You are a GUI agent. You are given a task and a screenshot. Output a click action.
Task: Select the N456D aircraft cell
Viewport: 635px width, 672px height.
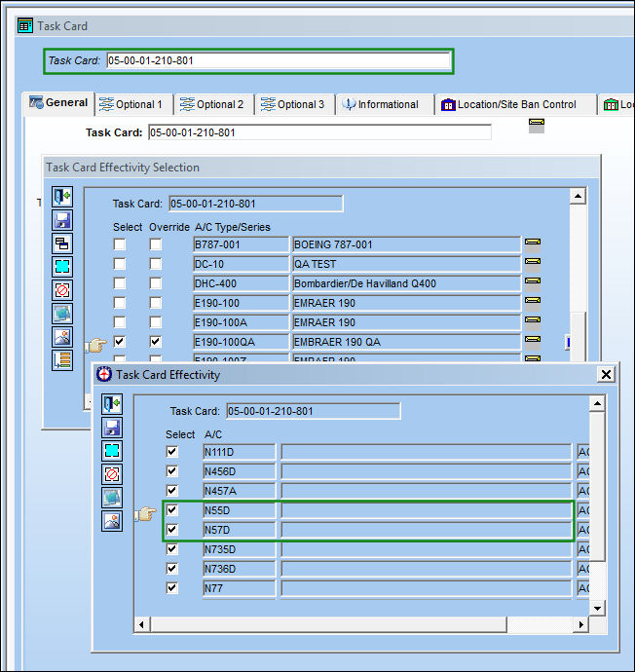(239, 471)
